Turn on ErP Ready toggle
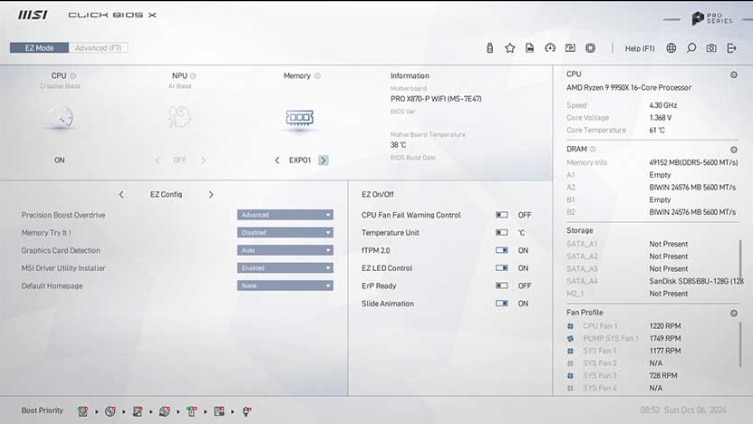Image resolution: width=753 pixels, height=424 pixels. tap(501, 286)
